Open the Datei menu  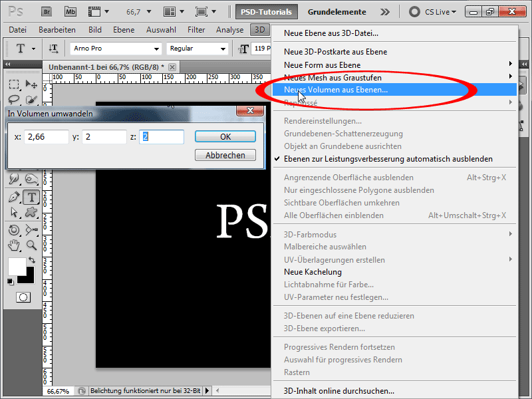[x=18, y=30]
